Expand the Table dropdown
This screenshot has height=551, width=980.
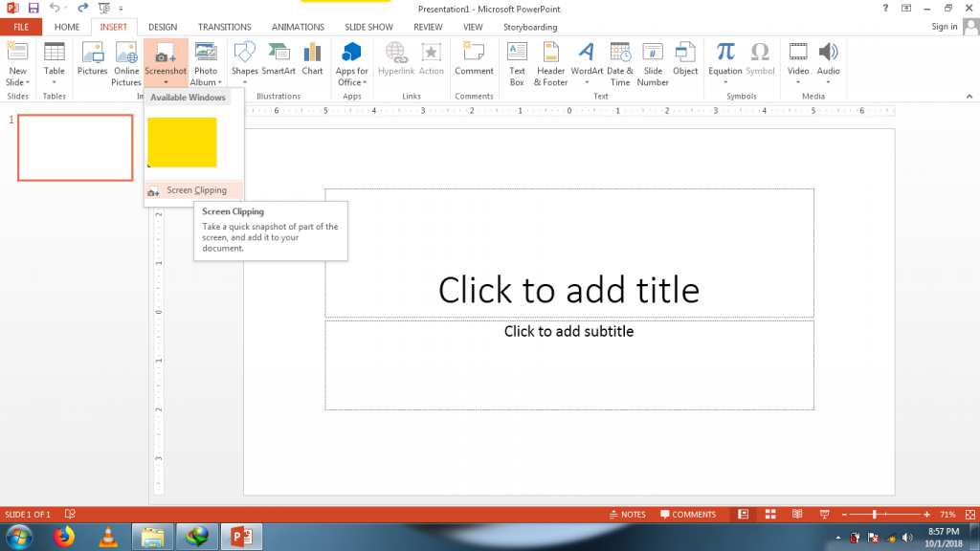[x=55, y=82]
